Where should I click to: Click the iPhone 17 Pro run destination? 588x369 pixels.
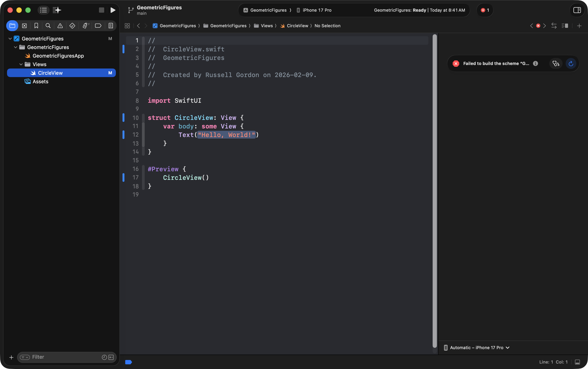coord(317,10)
